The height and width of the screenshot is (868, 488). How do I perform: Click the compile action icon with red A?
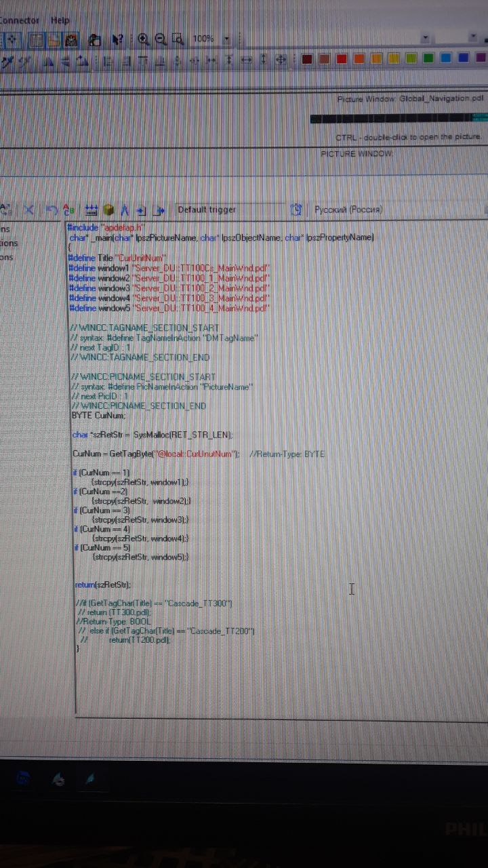pos(68,210)
